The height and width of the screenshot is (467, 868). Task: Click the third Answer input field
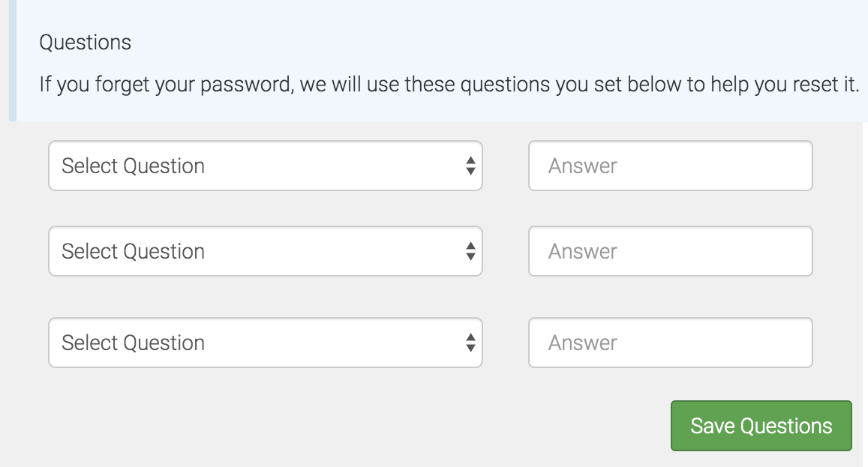(x=670, y=343)
